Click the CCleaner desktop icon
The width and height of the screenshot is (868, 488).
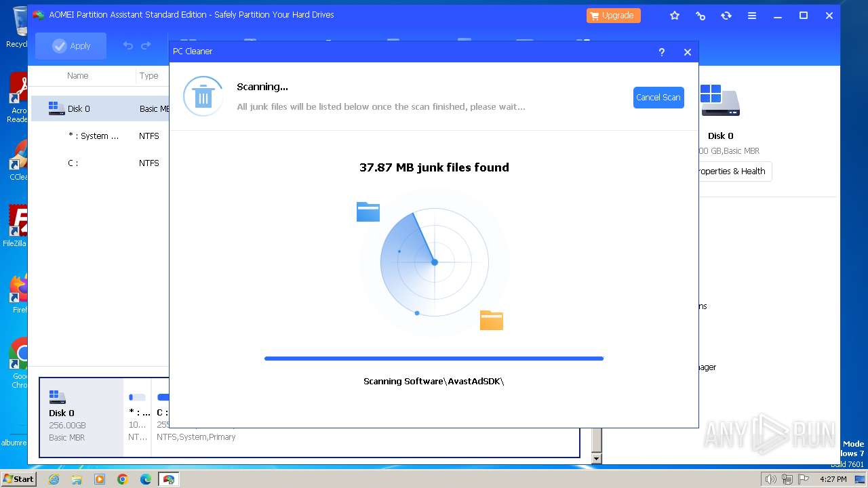pos(18,161)
